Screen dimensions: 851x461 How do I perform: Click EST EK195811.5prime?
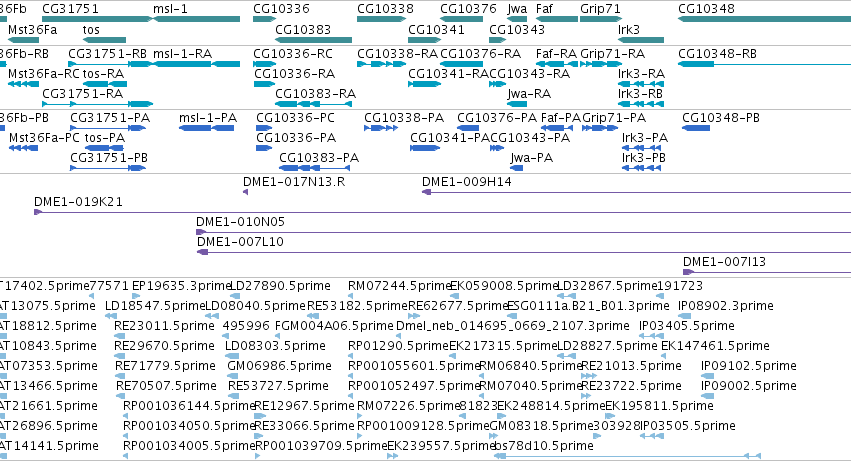coord(659,407)
